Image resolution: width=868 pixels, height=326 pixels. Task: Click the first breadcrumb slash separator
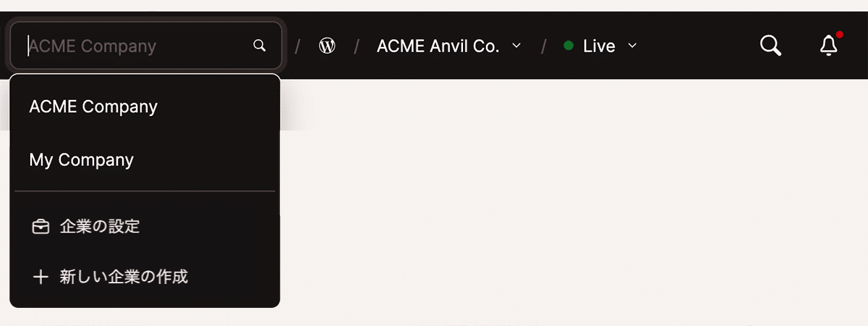298,46
